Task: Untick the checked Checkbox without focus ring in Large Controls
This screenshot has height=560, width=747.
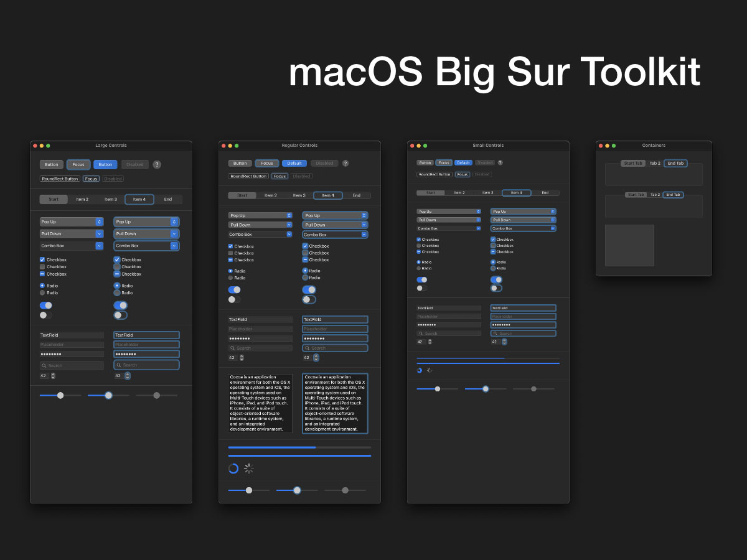Action: pos(42,259)
